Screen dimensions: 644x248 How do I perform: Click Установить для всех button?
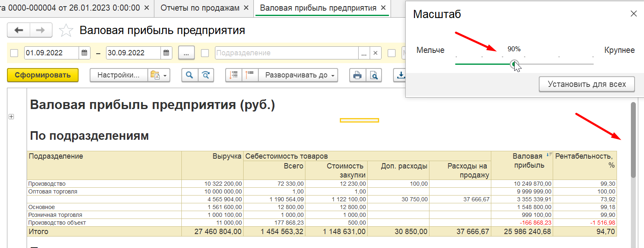click(587, 84)
